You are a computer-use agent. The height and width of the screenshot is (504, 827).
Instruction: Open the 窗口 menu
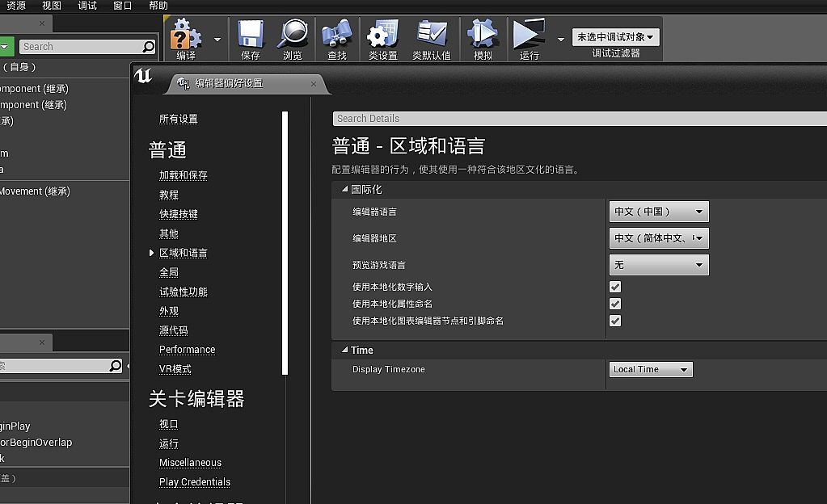click(123, 6)
